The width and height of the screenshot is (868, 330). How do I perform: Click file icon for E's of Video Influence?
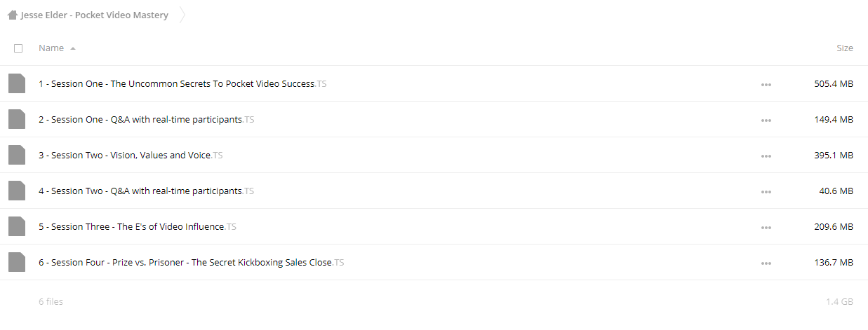point(16,226)
